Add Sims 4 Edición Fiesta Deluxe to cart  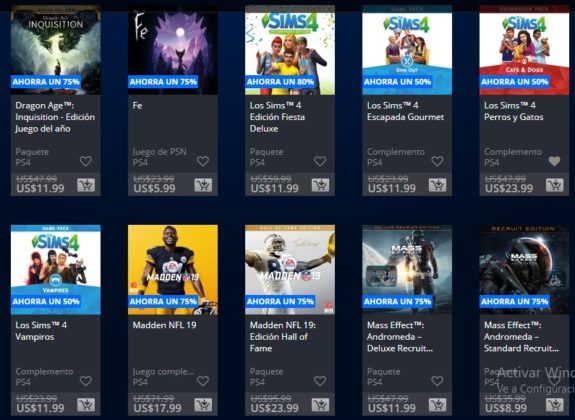tap(320, 185)
